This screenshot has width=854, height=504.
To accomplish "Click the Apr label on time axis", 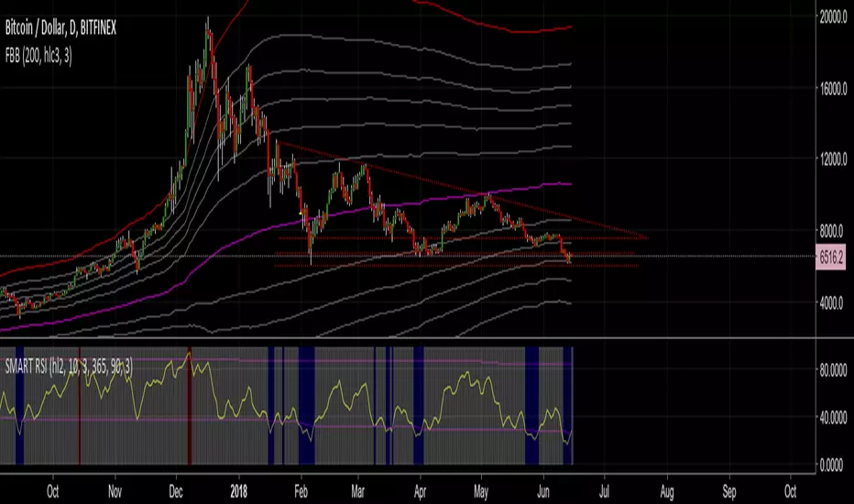I will (x=420, y=491).
